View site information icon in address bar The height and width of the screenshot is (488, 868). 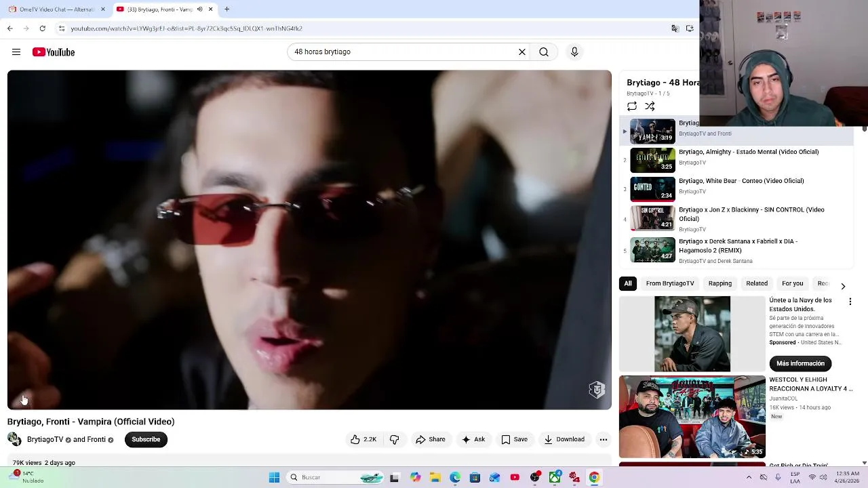pyautogui.click(x=61, y=28)
